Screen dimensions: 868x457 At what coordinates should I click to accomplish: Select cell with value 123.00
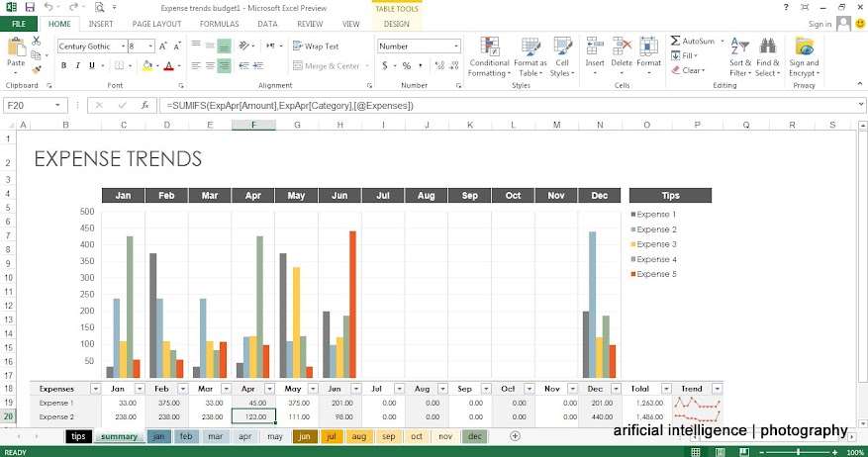coord(253,416)
